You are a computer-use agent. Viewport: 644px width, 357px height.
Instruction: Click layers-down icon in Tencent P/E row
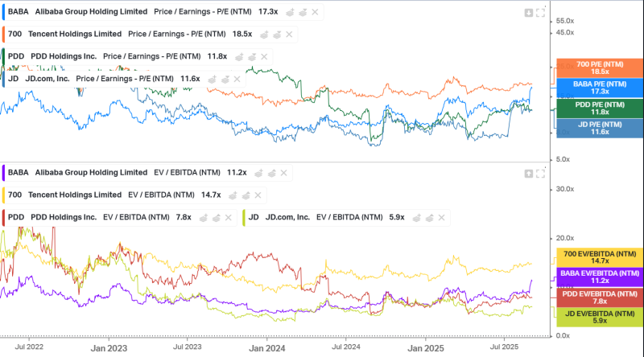click(x=277, y=35)
